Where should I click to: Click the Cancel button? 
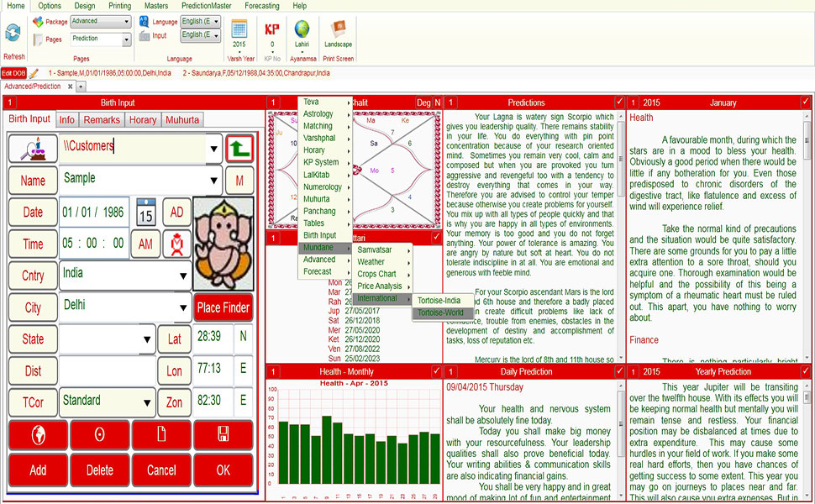161,470
